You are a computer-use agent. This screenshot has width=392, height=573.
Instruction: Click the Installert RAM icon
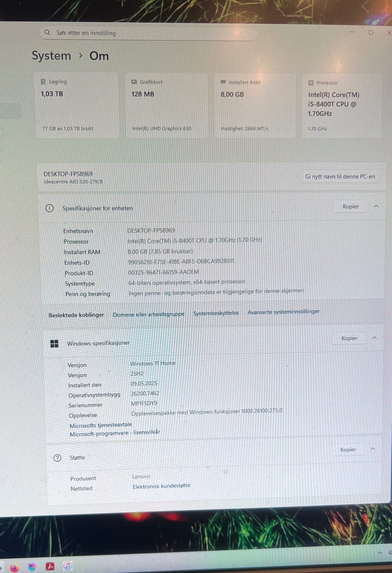coord(223,82)
